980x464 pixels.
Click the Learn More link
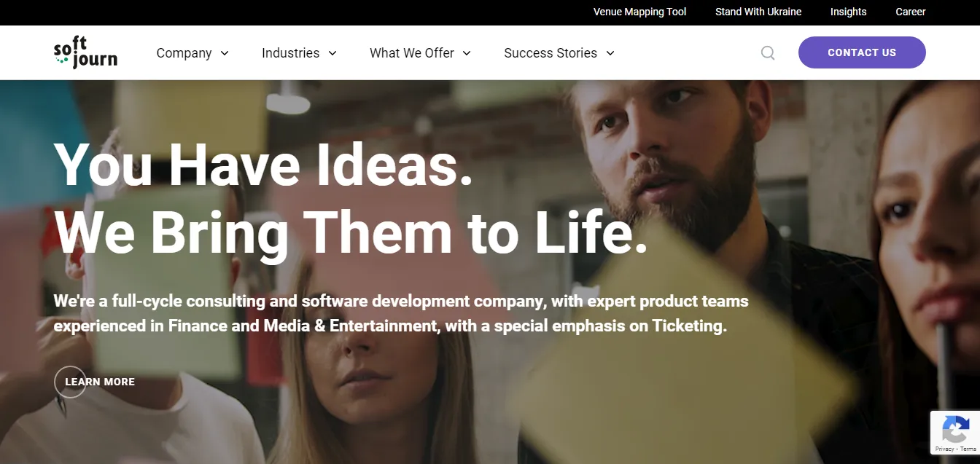100,382
